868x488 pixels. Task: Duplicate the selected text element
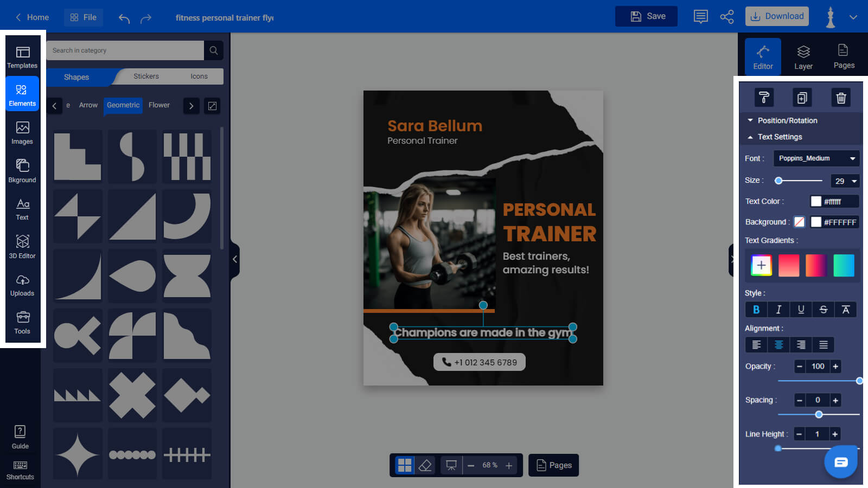click(802, 98)
